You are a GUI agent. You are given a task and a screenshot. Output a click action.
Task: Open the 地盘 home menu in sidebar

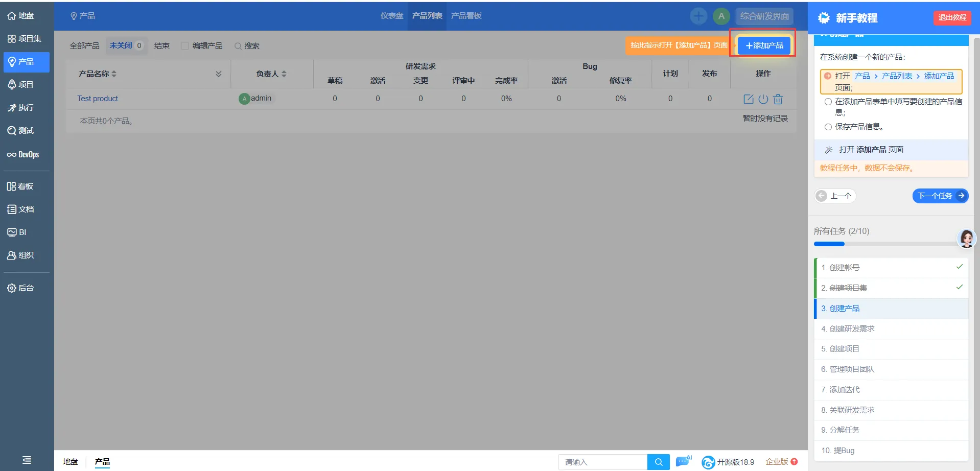point(21,16)
